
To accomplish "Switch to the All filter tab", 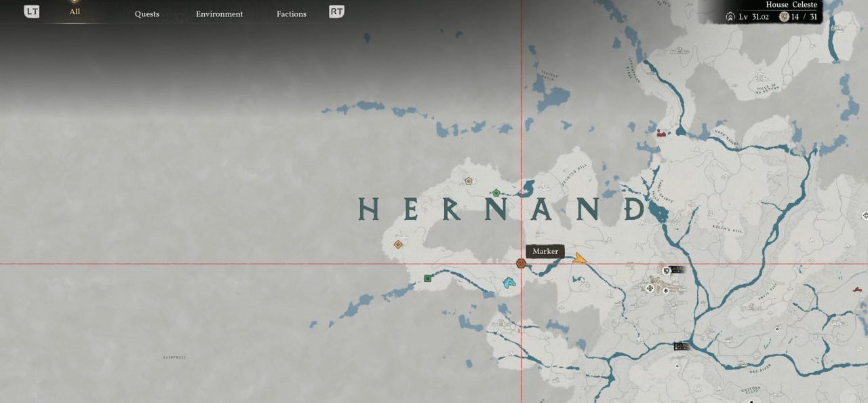I will click(75, 12).
